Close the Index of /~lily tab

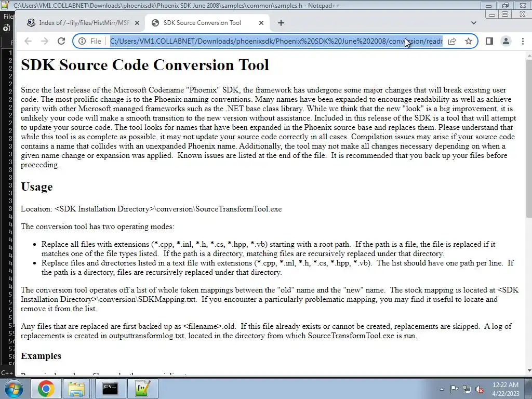(x=137, y=23)
